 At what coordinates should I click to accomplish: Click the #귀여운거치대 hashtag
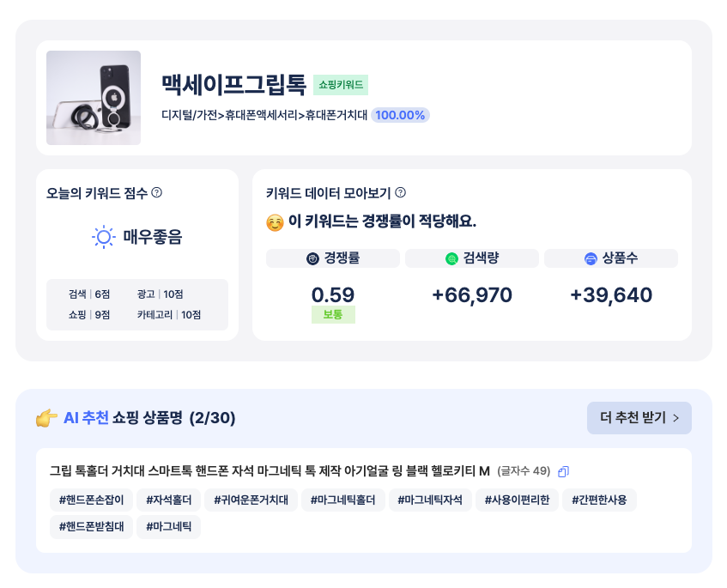[x=251, y=500]
